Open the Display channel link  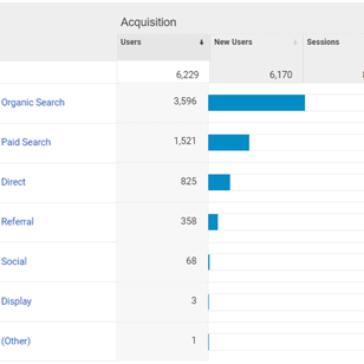point(16,301)
